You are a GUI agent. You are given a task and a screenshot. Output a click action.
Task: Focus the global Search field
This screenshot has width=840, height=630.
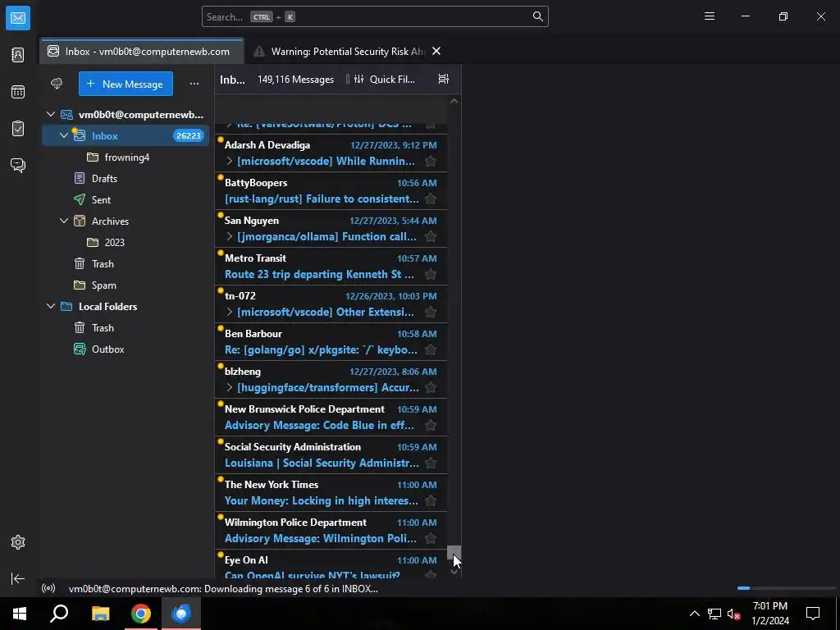[x=375, y=16]
